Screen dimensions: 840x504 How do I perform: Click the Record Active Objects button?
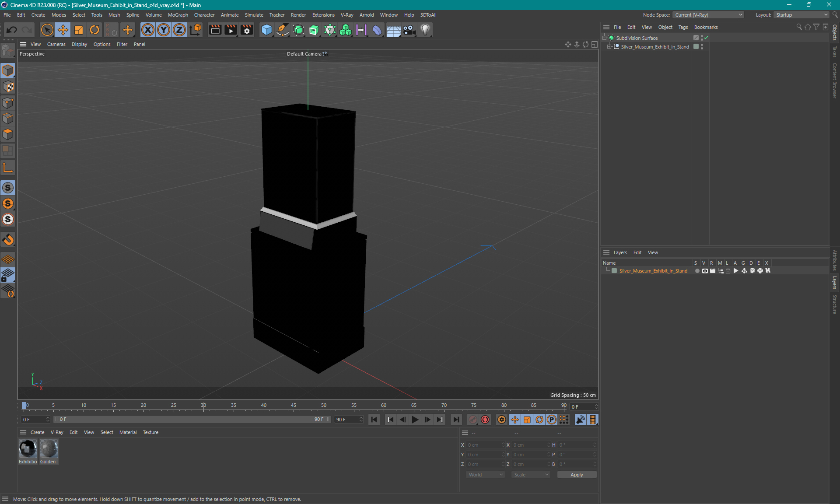(473, 420)
